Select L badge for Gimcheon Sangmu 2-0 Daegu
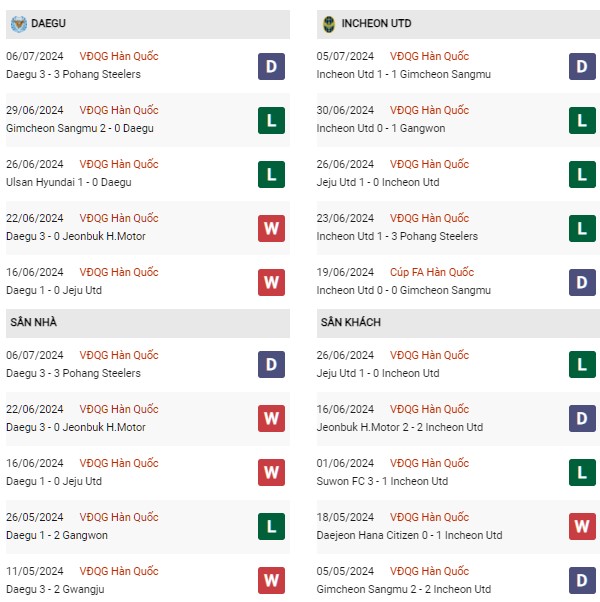 [x=271, y=121]
